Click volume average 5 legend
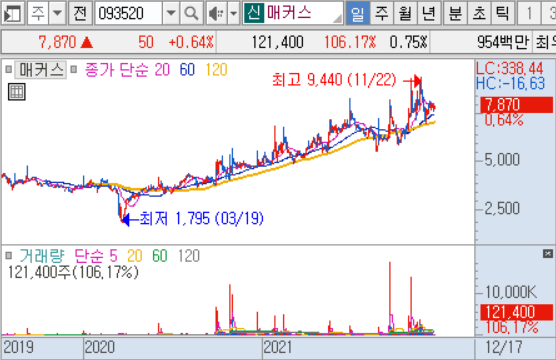Viewport: 556px width, 360px height. pos(113,255)
